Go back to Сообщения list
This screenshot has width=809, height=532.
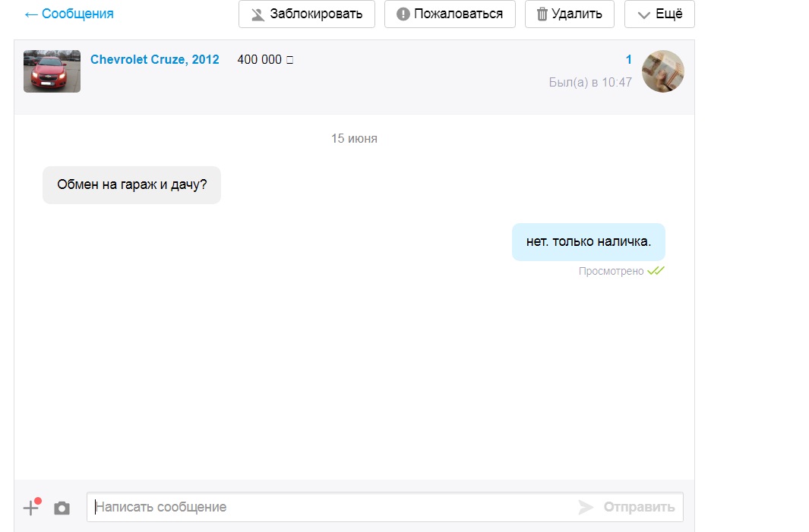pyautogui.click(x=69, y=14)
